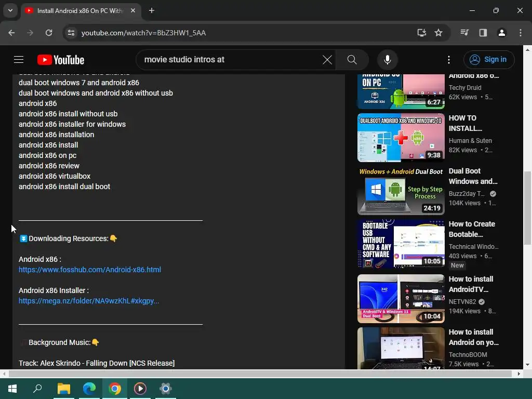The image size is (532, 399).
Task: Open Techy Druid 6:27 video thumbnail
Action: pyautogui.click(x=401, y=91)
